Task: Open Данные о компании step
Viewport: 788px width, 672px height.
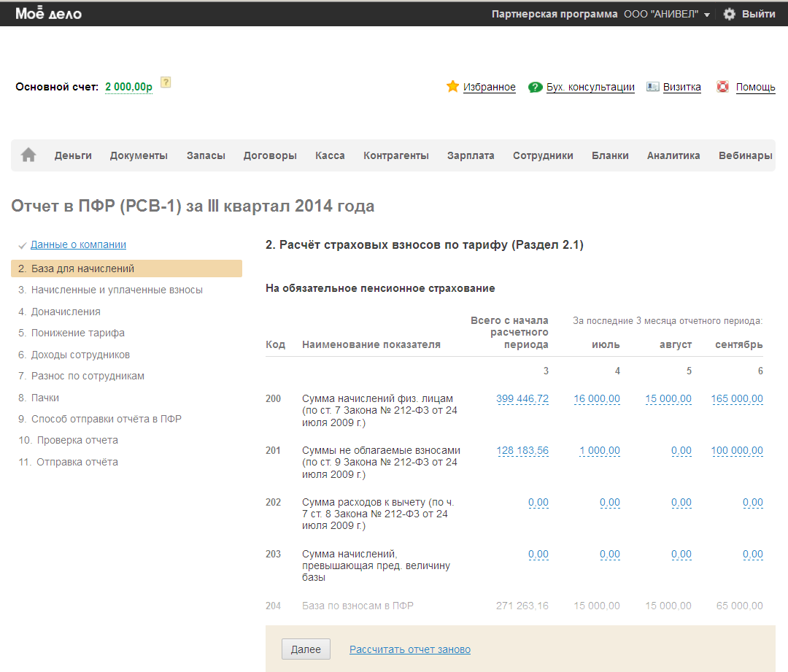Action: pyautogui.click(x=78, y=245)
